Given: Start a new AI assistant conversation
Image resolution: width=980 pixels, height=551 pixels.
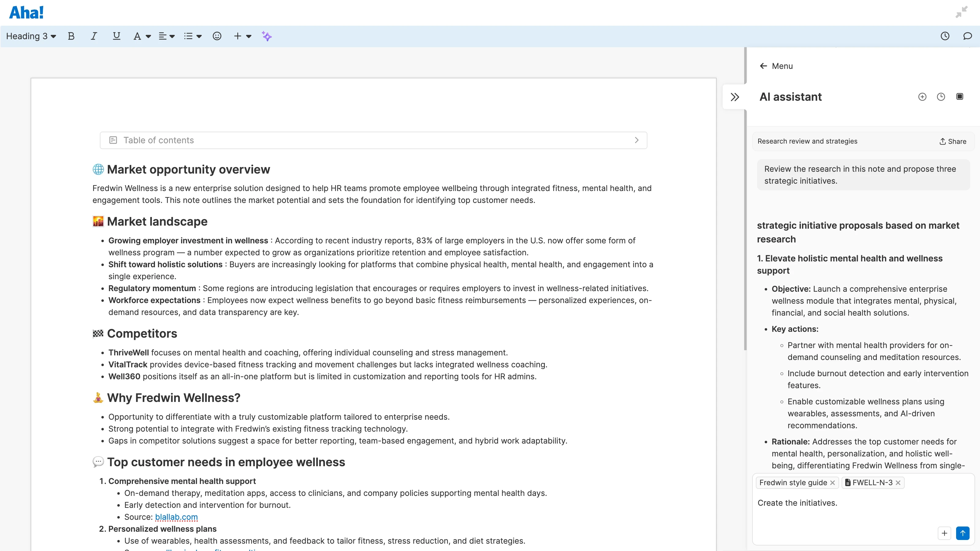Looking at the screenshot, I should coord(922,97).
